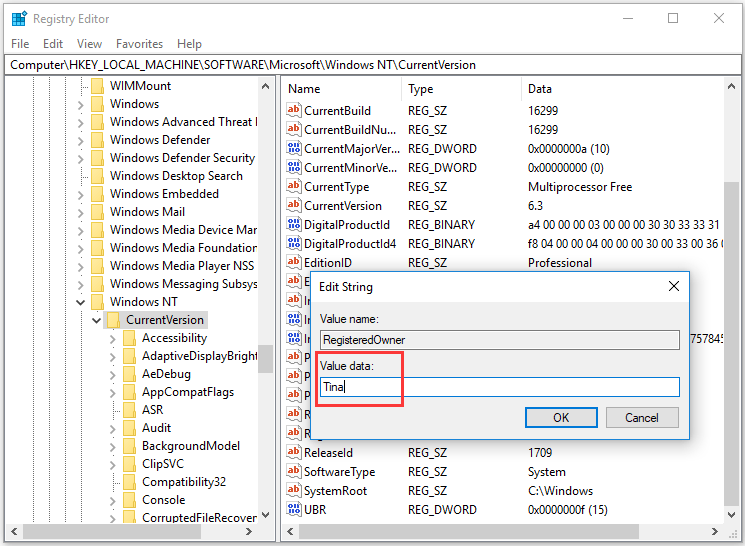Click the Windows NT folder icon
Viewport: 745px width, 546px height.
click(x=97, y=302)
